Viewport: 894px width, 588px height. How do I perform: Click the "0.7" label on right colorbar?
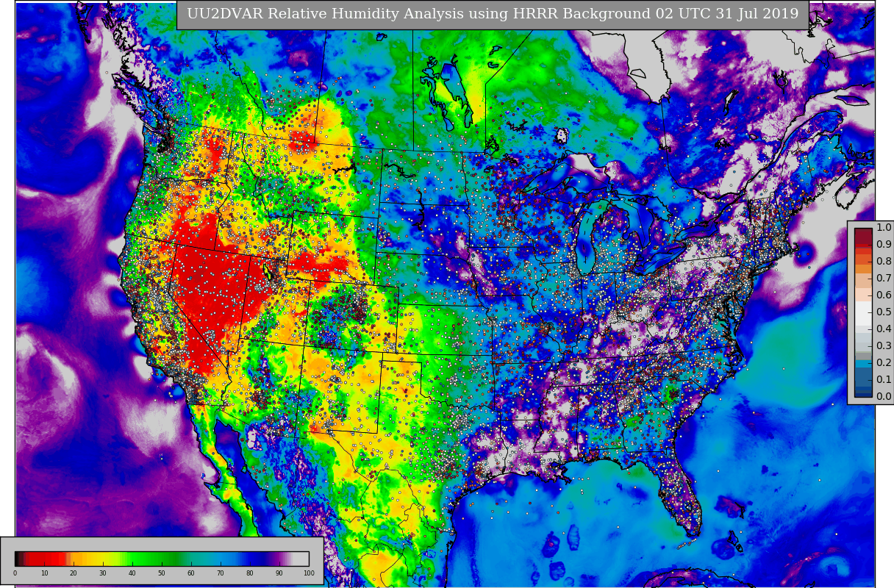coord(884,279)
